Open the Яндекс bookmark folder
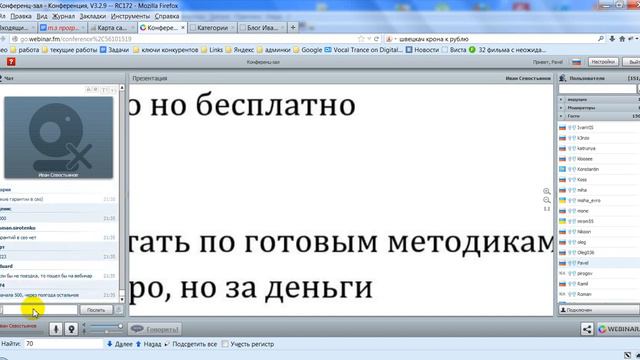 pyautogui.click(x=240, y=50)
